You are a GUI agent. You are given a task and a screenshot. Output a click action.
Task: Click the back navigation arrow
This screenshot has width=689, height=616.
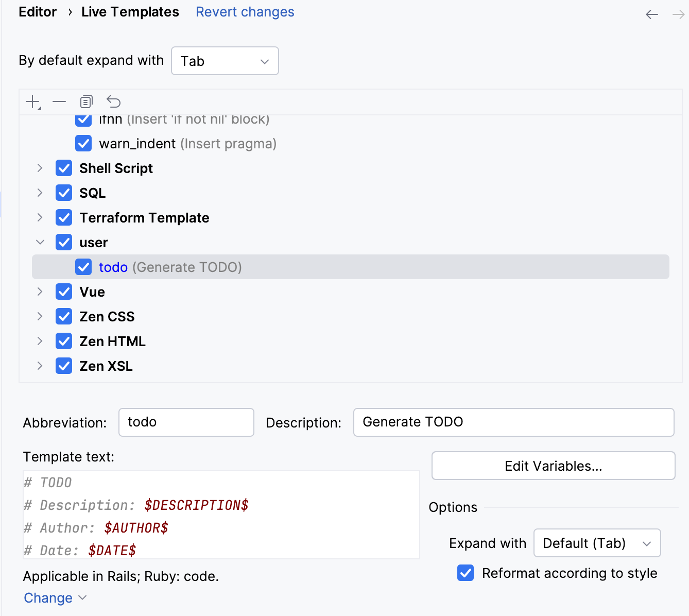651,15
